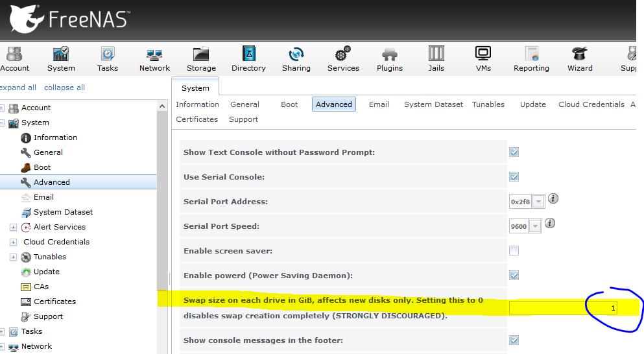This screenshot has width=644, height=354.
Task: Open the Services gear icon
Action: pyautogui.click(x=343, y=54)
